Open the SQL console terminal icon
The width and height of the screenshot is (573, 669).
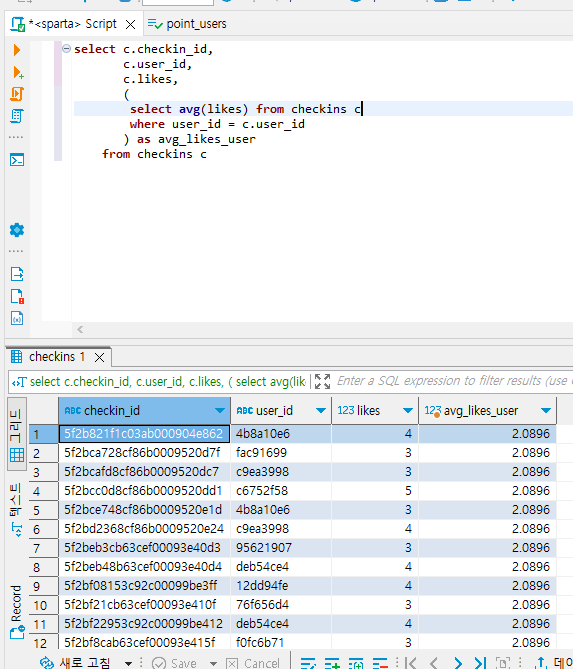pyautogui.click(x=17, y=160)
